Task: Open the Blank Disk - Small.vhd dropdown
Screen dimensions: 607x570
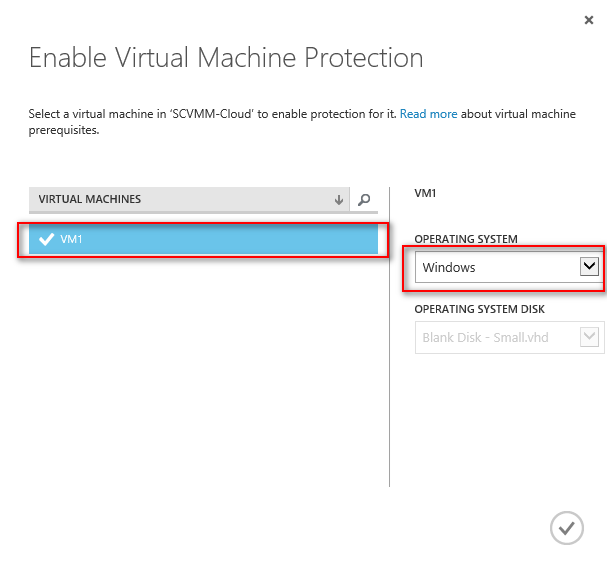Action: tap(495, 337)
